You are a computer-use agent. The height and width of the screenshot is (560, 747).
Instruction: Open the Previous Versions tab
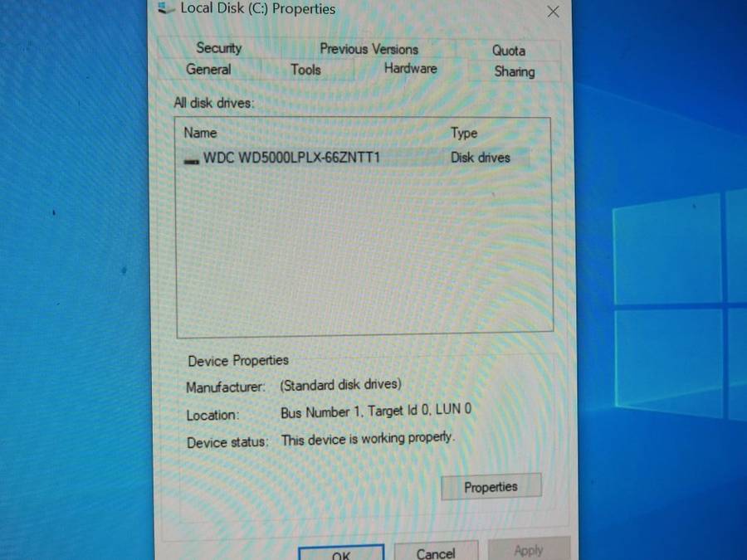[369, 49]
